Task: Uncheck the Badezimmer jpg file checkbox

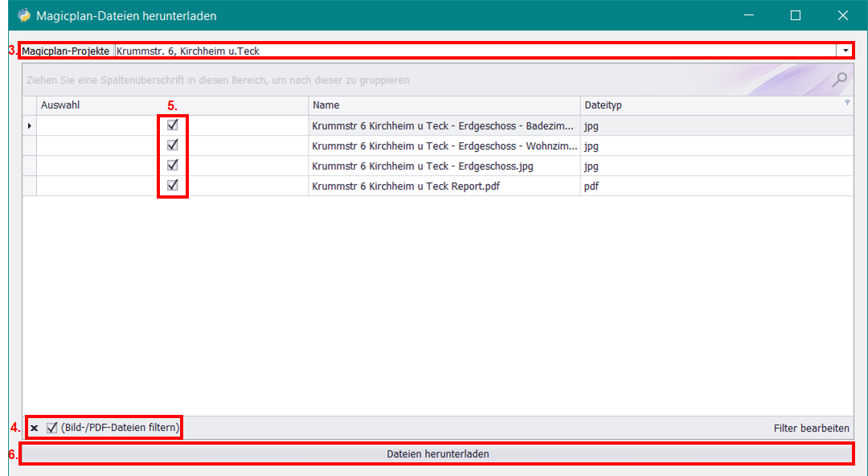Action: coord(172,125)
